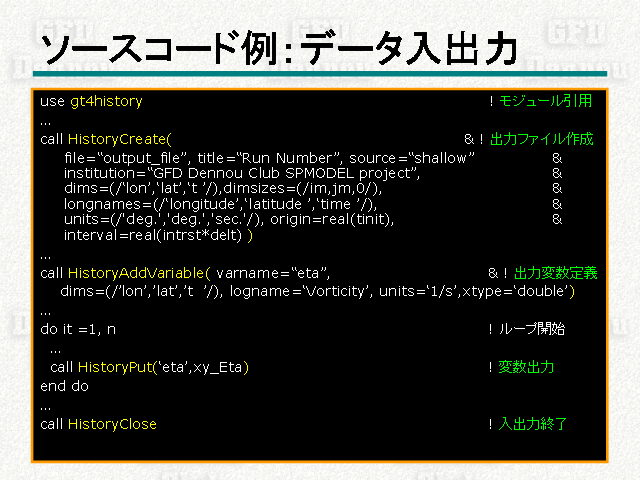Click the green 出力変数定義 comment
Image resolution: width=640 pixels, height=480 pixels.
556,272
